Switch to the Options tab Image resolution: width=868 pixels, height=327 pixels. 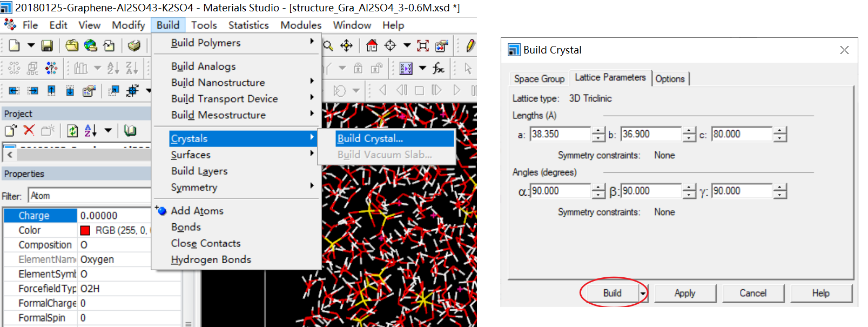tap(670, 79)
